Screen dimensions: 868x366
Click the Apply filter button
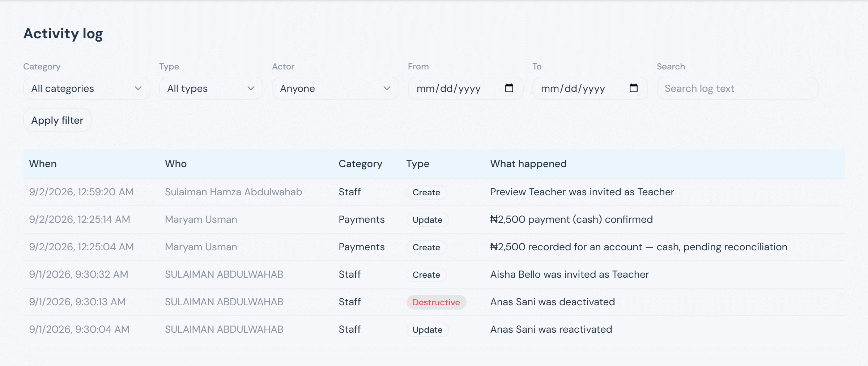[x=58, y=120]
